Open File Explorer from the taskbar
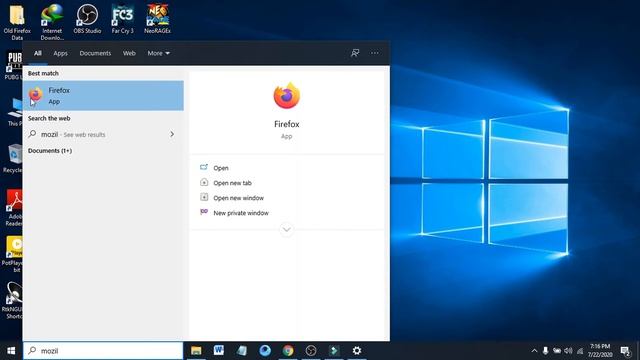The image size is (640, 360). (196, 351)
